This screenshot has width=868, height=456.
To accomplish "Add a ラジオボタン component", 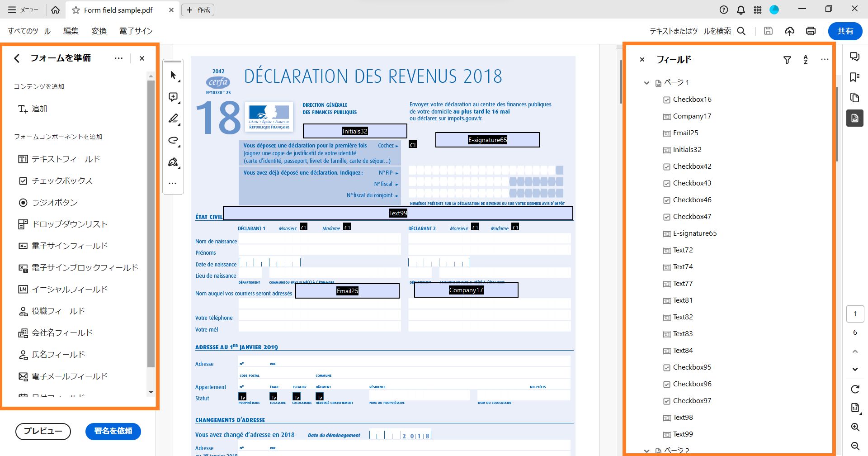I will point(47,203).
